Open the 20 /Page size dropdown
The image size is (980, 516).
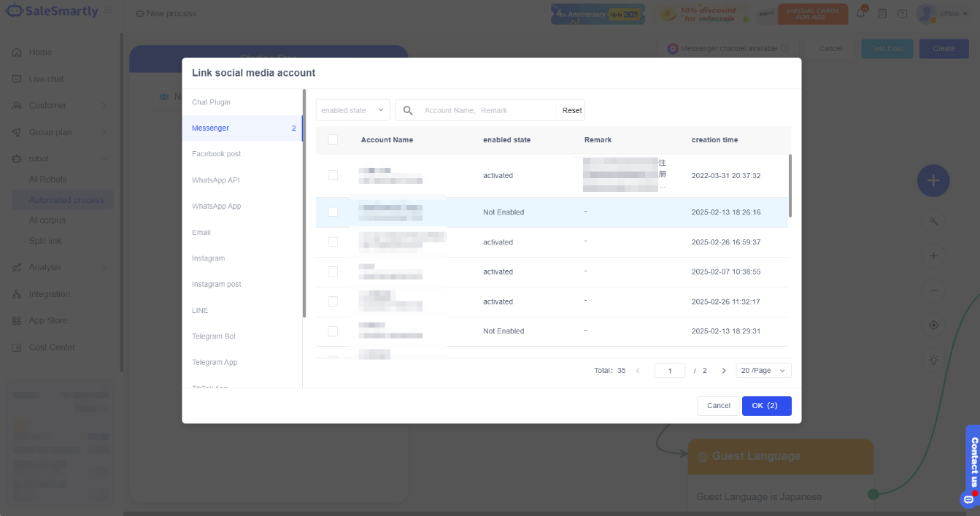[763, 371]
